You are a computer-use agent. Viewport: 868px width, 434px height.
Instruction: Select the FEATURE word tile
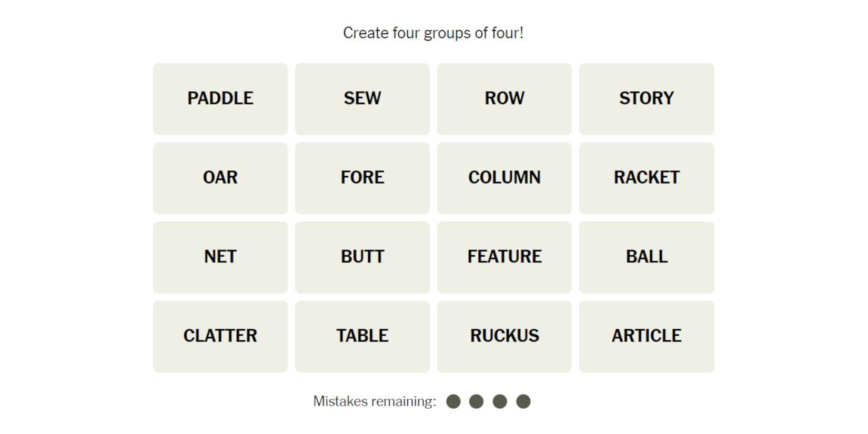click(504, 257)
